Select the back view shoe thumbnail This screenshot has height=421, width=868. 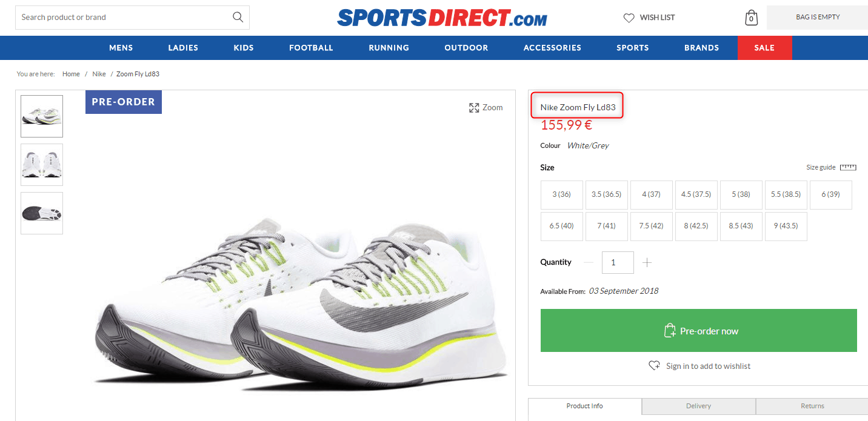pos(42,165)
